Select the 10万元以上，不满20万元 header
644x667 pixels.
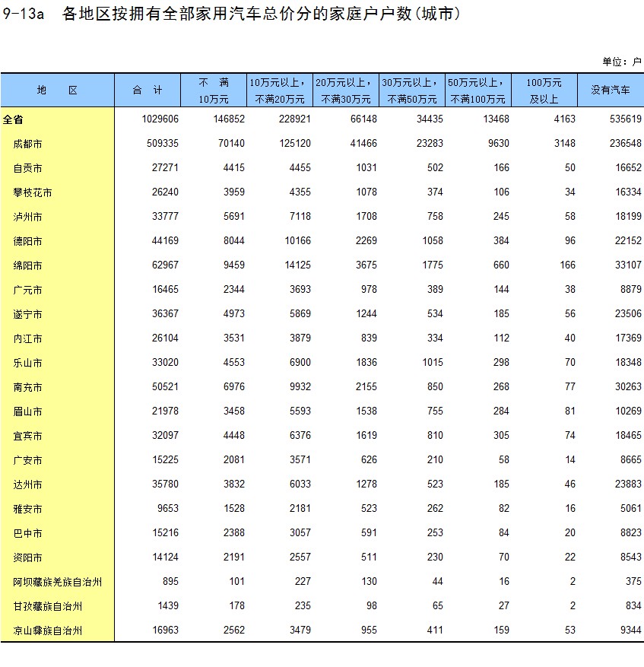pyautogui.click(x=280, y=91)
